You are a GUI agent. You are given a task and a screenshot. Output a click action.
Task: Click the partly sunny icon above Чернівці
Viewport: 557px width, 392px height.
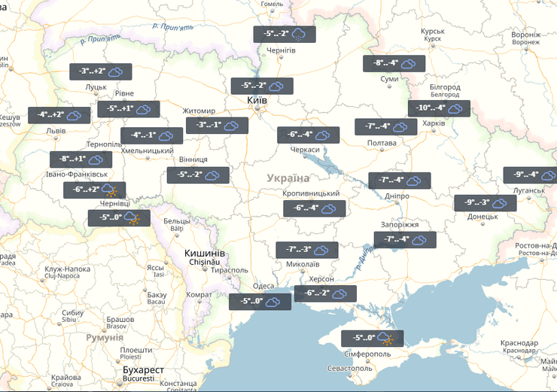132,218
